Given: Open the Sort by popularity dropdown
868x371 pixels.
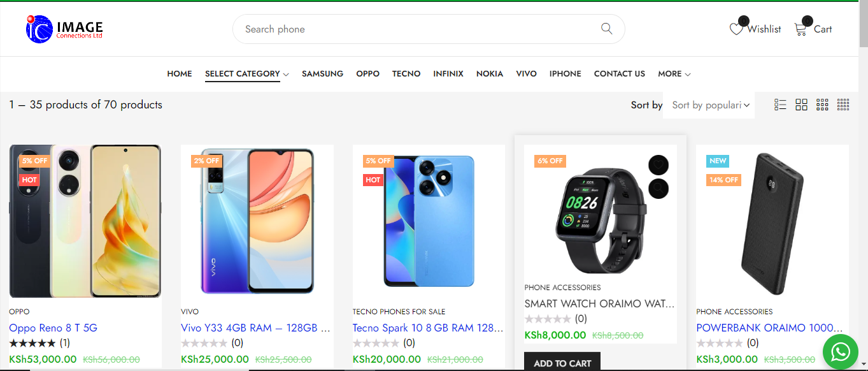Looking at the screenshot, I should 709,105.
